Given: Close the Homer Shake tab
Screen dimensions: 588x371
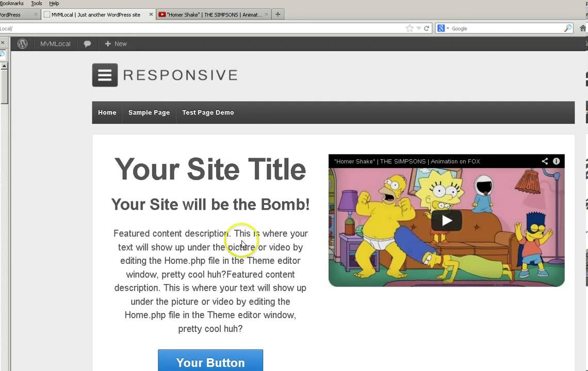Looking at the screenshot, I should (266, 14).
